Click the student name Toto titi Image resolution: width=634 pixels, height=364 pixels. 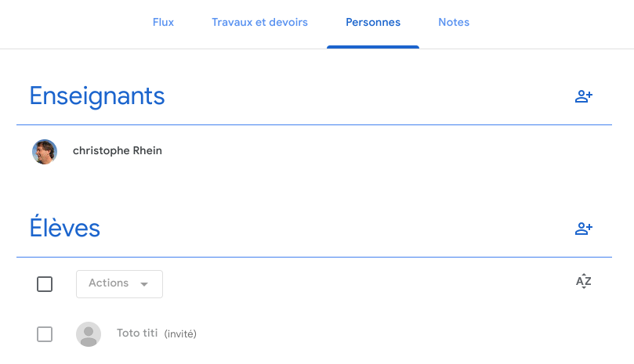pos(137,333)
